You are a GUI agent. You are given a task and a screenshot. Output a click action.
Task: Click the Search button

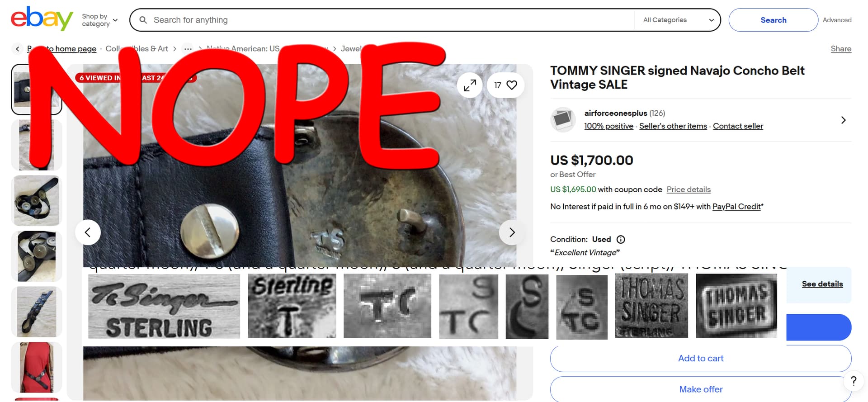click(x=773, y=20)
